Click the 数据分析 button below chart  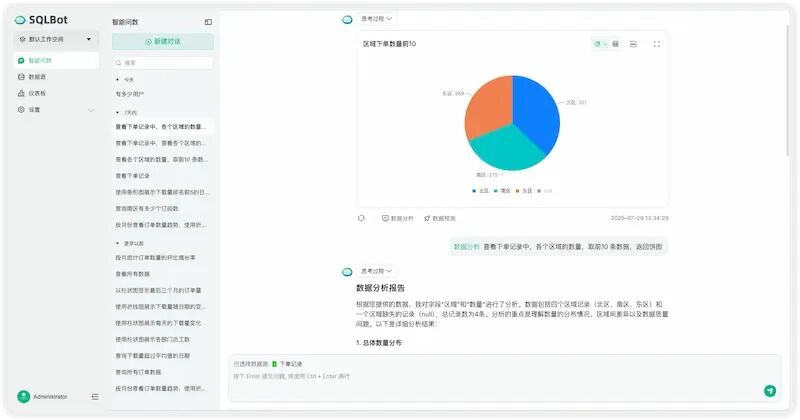point(397,218)
